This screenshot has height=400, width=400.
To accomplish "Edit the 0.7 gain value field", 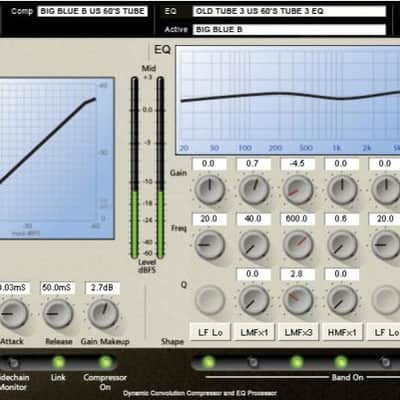I will (253, 164).
